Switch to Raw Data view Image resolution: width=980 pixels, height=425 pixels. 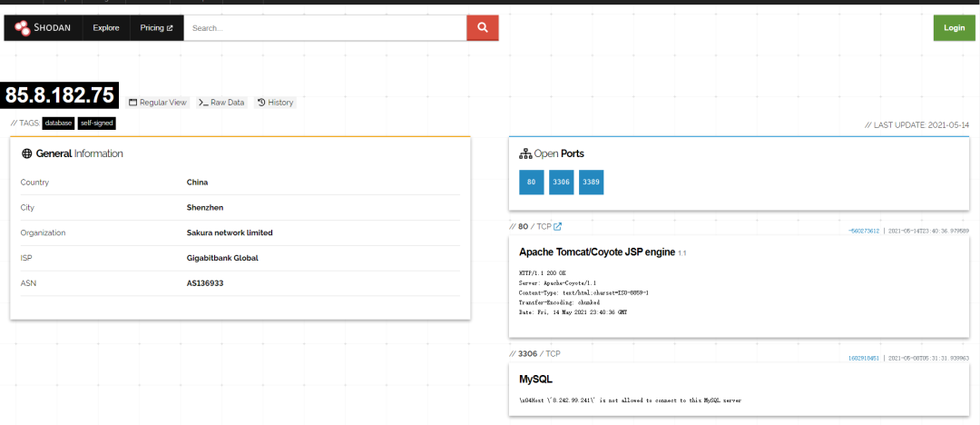[222, 102]
